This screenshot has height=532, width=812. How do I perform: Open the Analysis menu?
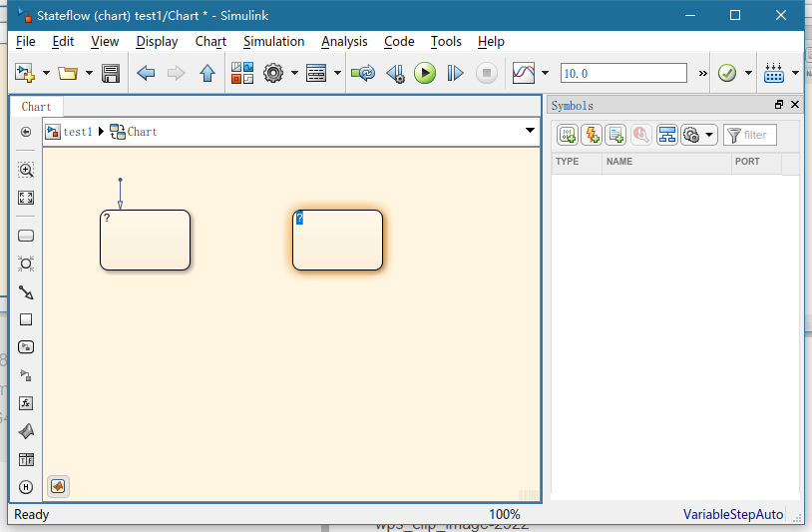[x=344, y=42]
